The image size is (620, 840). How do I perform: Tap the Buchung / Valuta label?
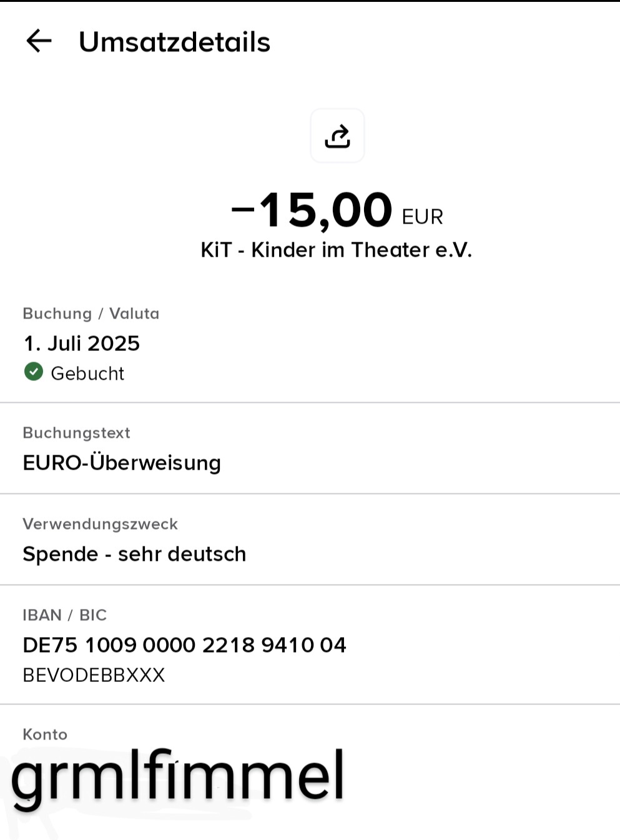click(91, 314)
